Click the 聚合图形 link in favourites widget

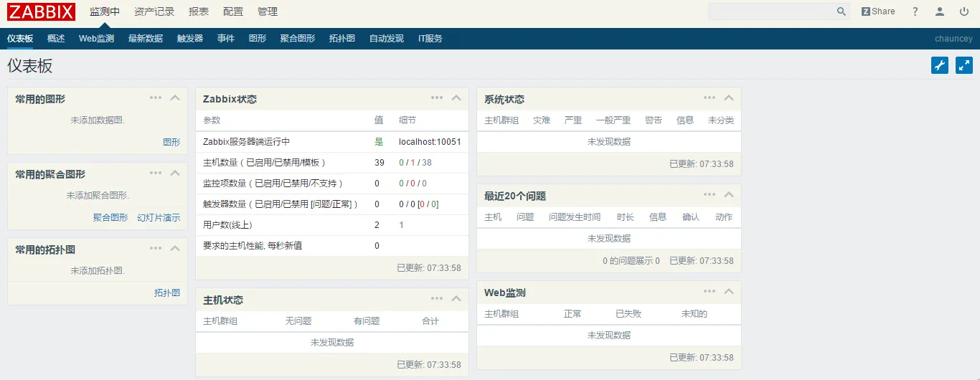coord(110,217)
